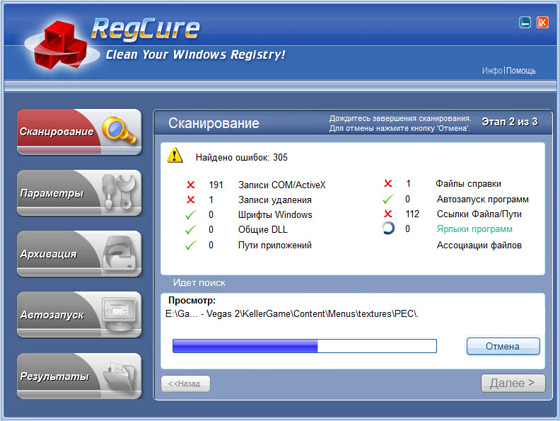Select the green Ярлыки программ entry
560x421 pixels.
tap(474, 229)
